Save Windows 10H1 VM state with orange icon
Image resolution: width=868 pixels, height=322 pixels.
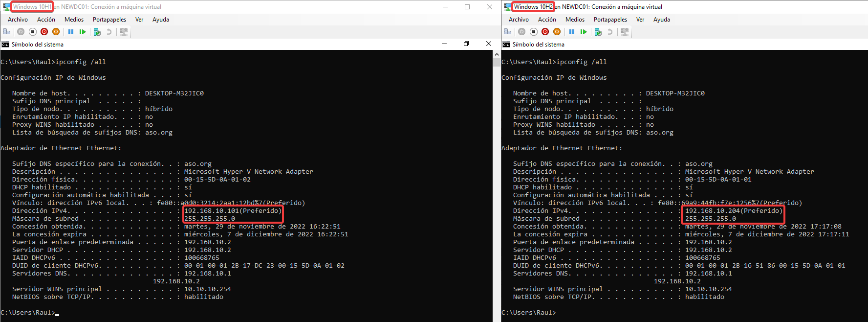pos(56,32)
